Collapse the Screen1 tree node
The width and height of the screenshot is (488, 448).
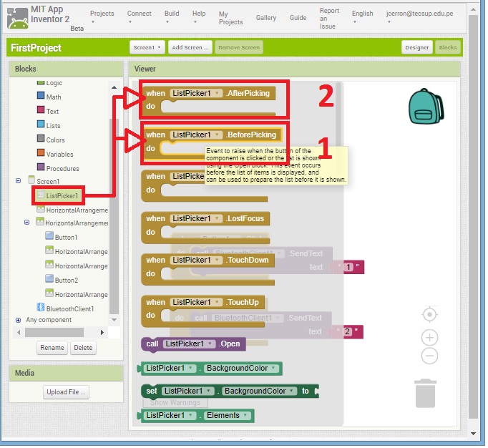point(19,181)
